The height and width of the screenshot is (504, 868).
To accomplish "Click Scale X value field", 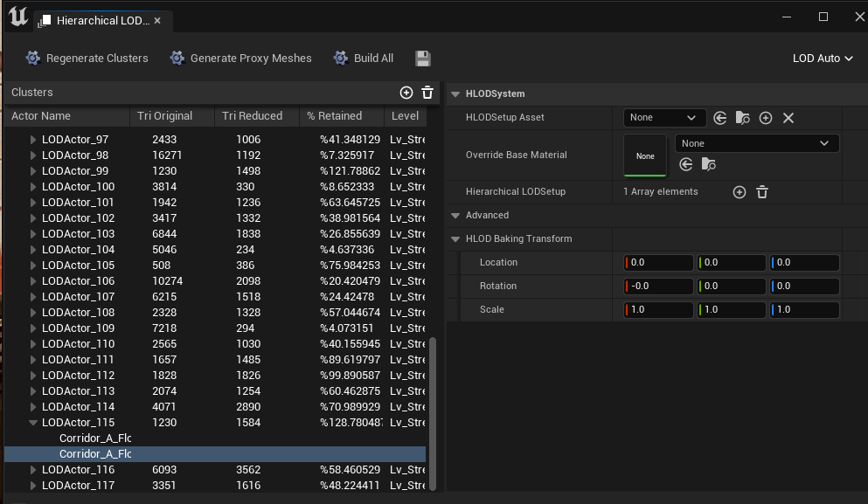I will (x=658, y=309).
